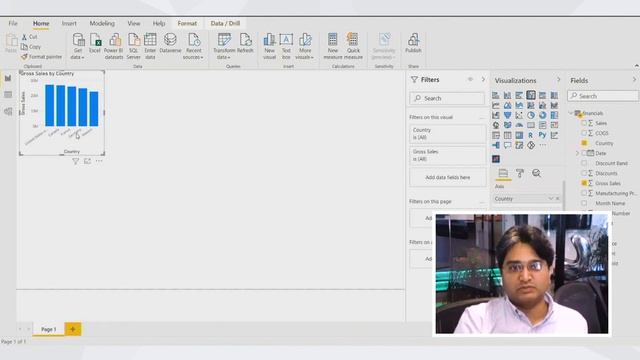Open the Format ribbon tab
640x360 pixels.
click(187, 23)
